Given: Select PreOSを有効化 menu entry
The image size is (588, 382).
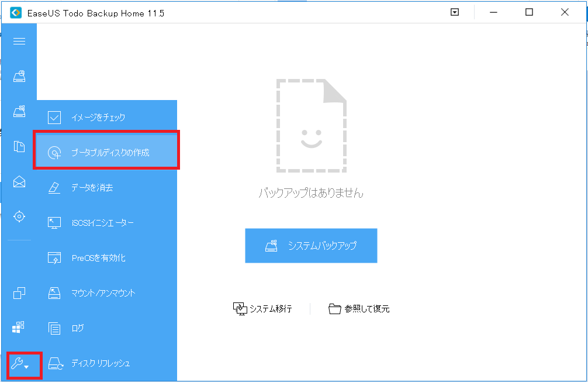Looking at the screenshot, I should [107, 258].
